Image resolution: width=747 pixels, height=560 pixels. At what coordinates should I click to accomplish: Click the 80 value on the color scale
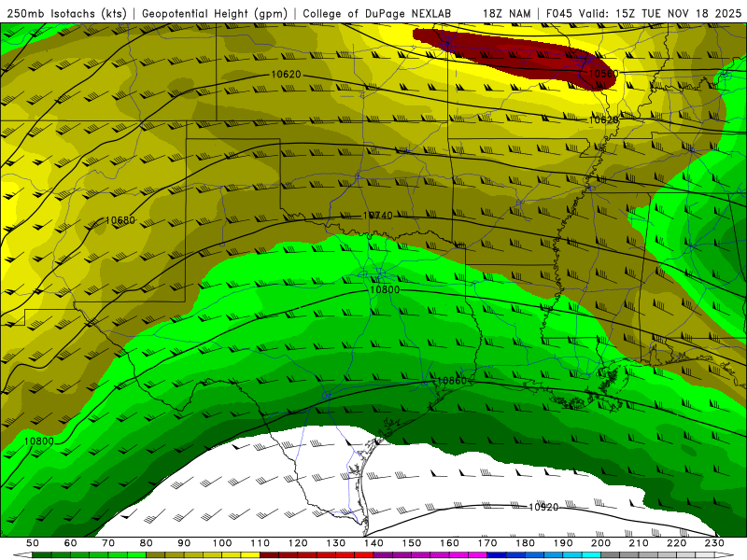pos(147,543)
